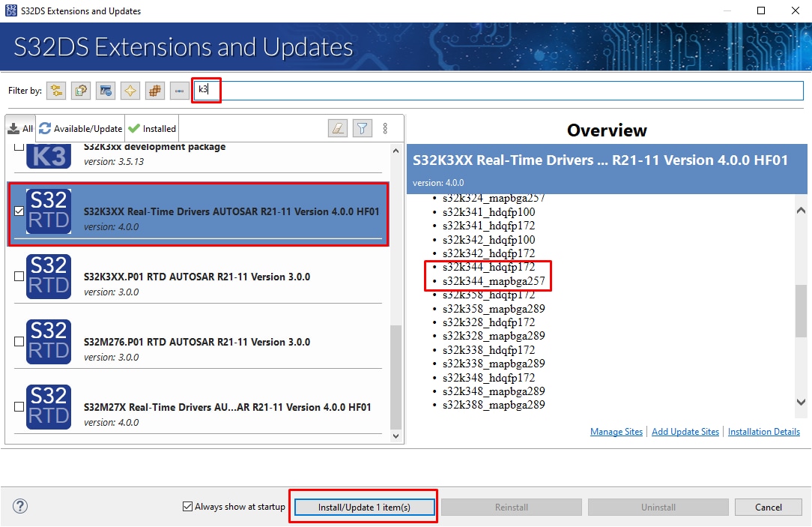The image size is (812, 527).
Task: Open the Manage Sites link
Action: [616, 431]
